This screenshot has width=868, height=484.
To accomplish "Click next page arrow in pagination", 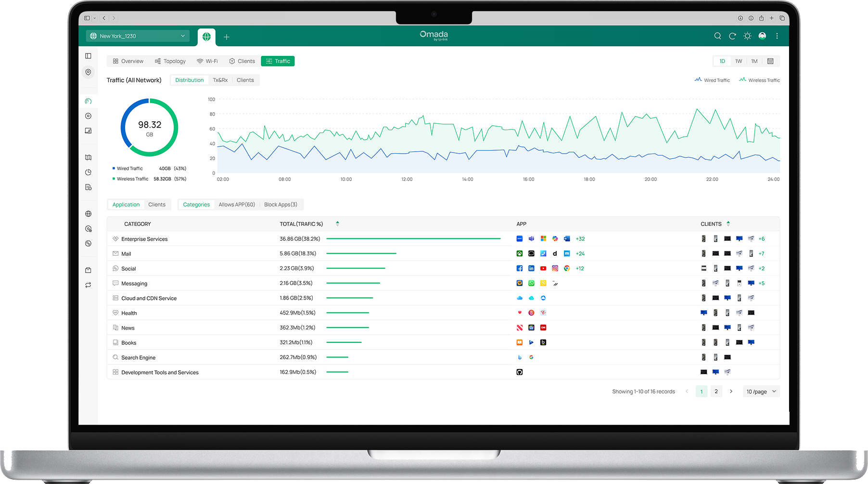I will [x=731, y=392].
